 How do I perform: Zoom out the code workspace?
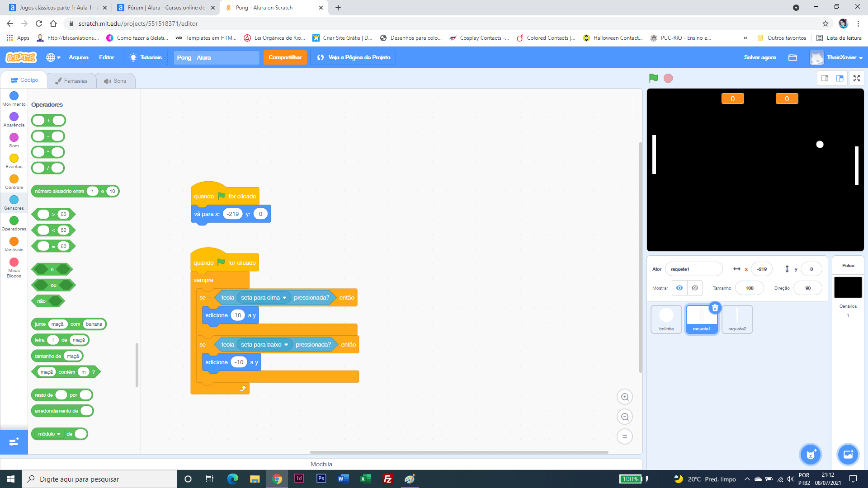(x=625, y=417)
